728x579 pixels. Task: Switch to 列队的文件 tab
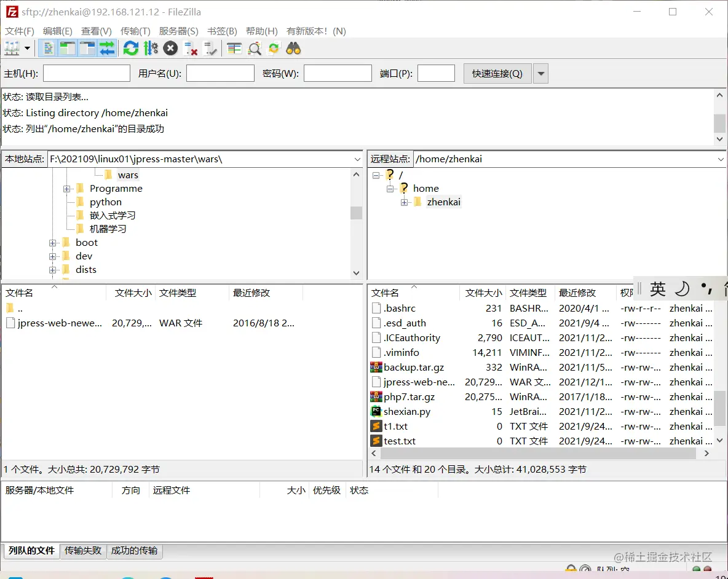coord(31,551)
